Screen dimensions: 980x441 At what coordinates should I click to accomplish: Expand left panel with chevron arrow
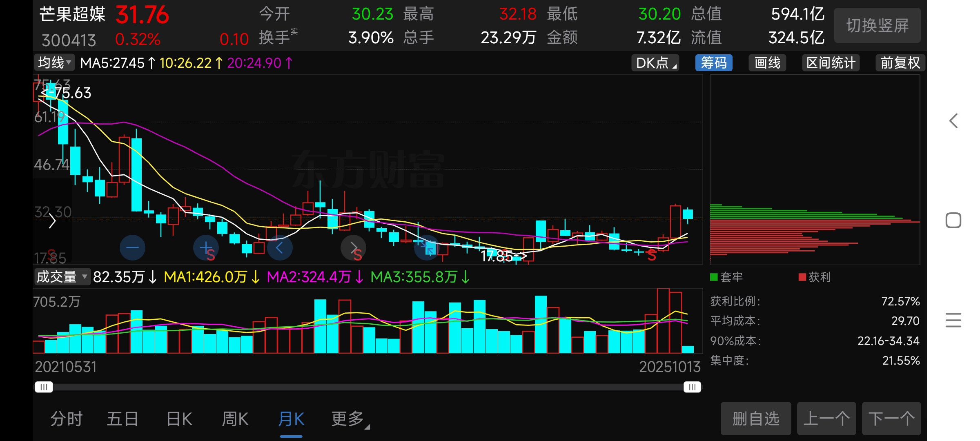click(52, 222)
